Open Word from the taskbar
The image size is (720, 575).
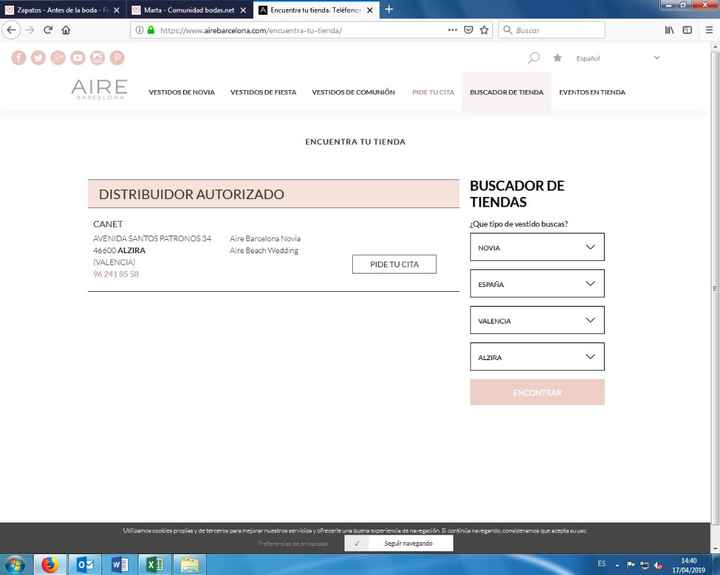click(120, 565)
